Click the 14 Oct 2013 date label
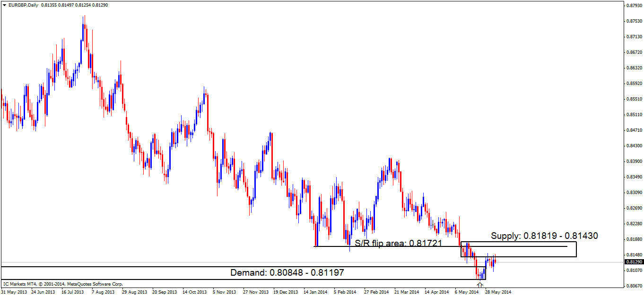The width and height of the screenshot is (644, 296). 194,292
